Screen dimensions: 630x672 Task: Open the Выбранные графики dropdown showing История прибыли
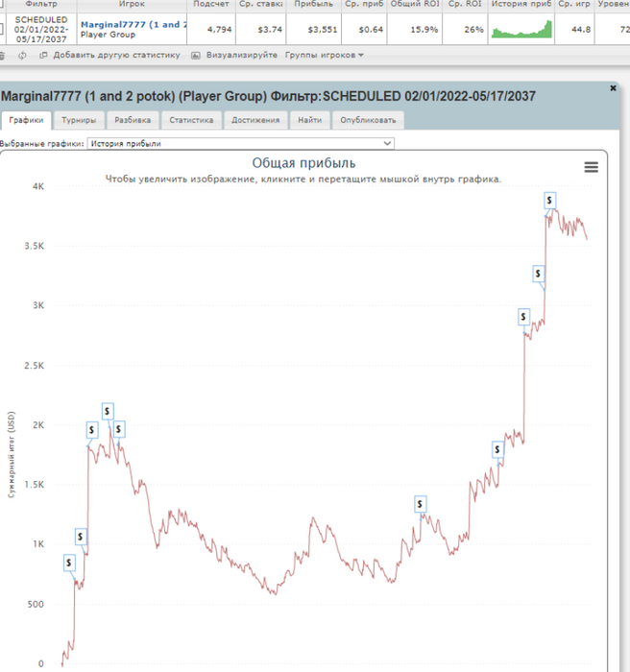coord(241,144)
